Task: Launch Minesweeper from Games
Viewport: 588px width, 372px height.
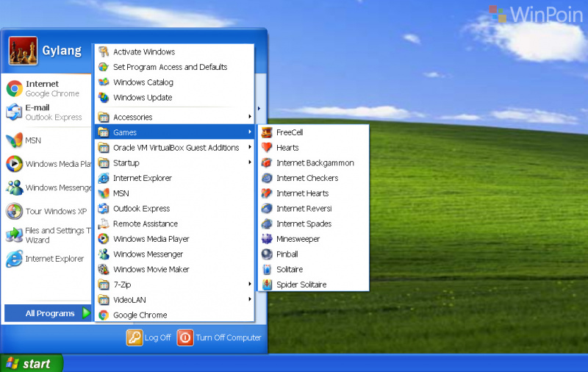Action: click(x=313, y=239)
